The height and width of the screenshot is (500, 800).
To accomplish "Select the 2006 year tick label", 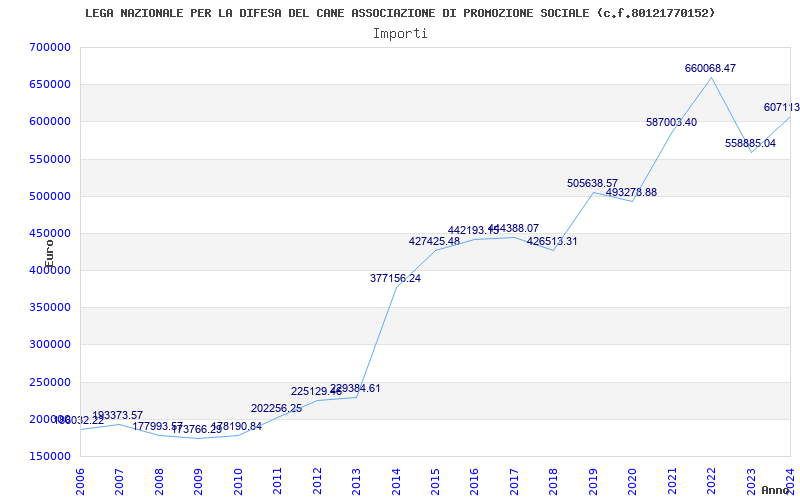I will (80, 482).
